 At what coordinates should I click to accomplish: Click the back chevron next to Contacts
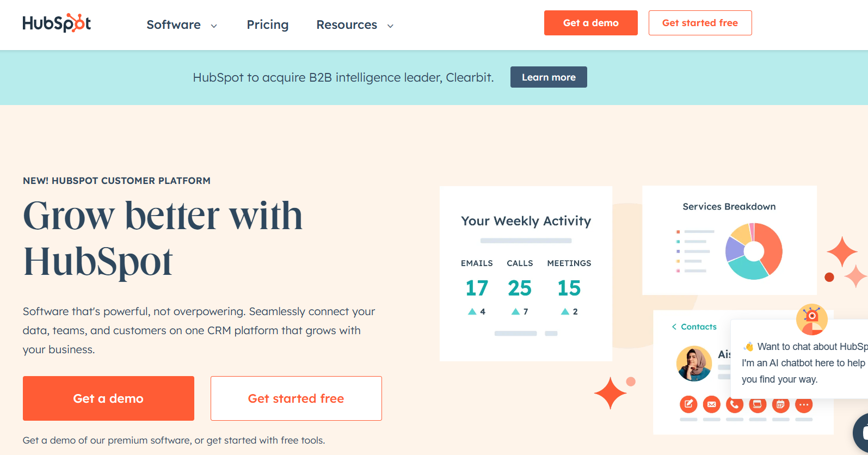[673, 327]
